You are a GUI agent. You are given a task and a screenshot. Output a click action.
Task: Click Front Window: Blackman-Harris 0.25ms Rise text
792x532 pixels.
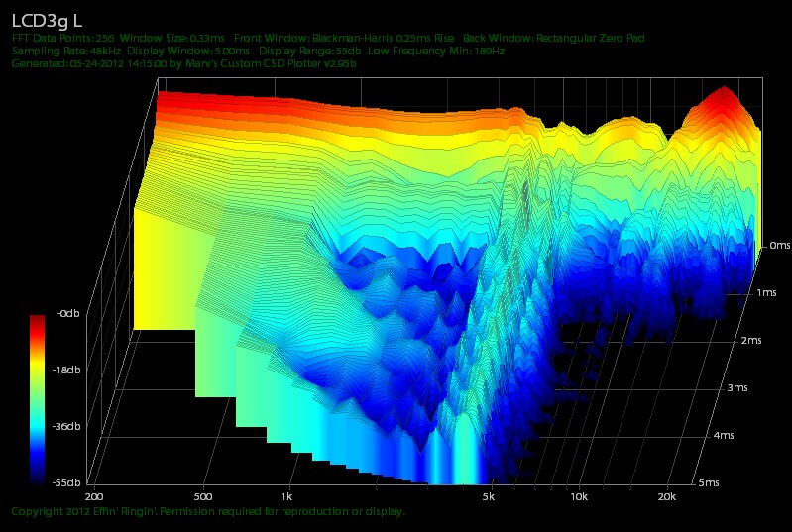pos(344,38)
